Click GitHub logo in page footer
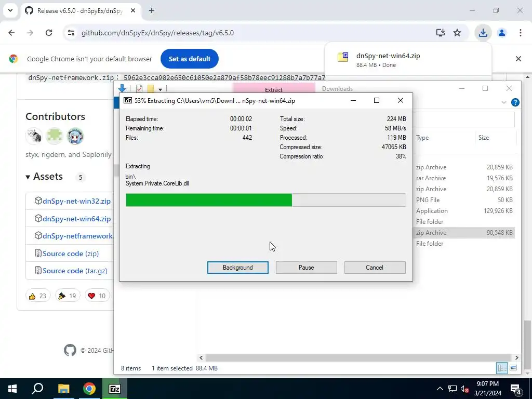This screenshot has width=532, height=399. click(70, 350)
